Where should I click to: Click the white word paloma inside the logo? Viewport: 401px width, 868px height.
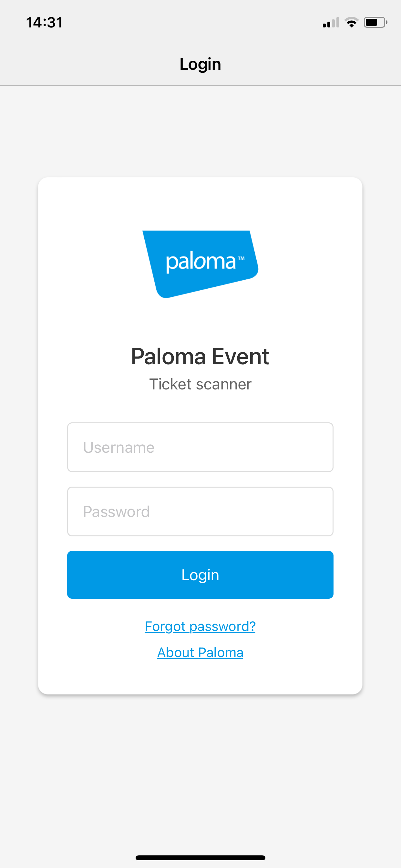[201, 262]
